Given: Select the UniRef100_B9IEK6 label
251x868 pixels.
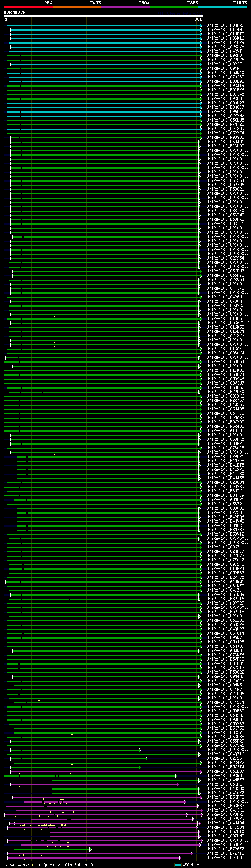Looking at the screenshot, I should coord(225,90).
